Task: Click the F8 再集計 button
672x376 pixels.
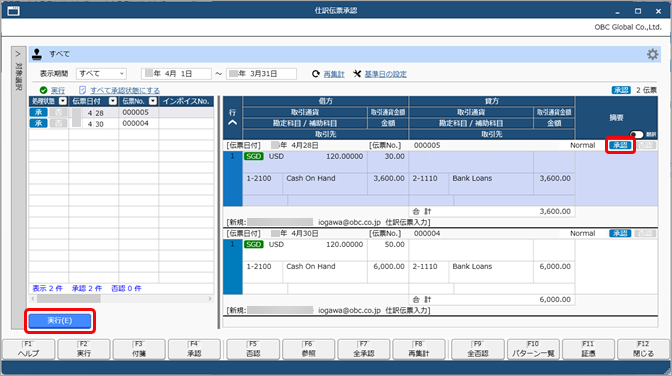Action: click(419, 349)
